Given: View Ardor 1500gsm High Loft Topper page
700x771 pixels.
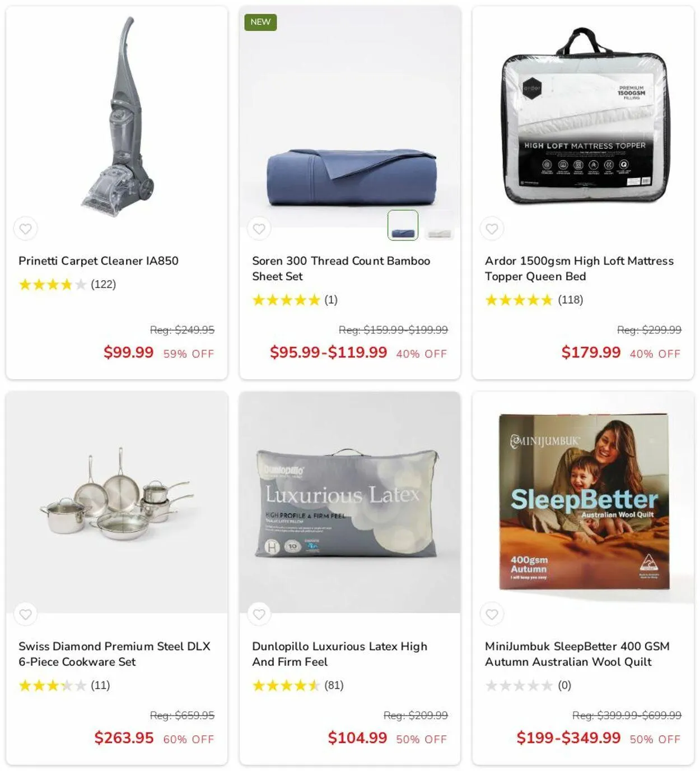Looking at the screenshot, I should (x=579, y=268).
